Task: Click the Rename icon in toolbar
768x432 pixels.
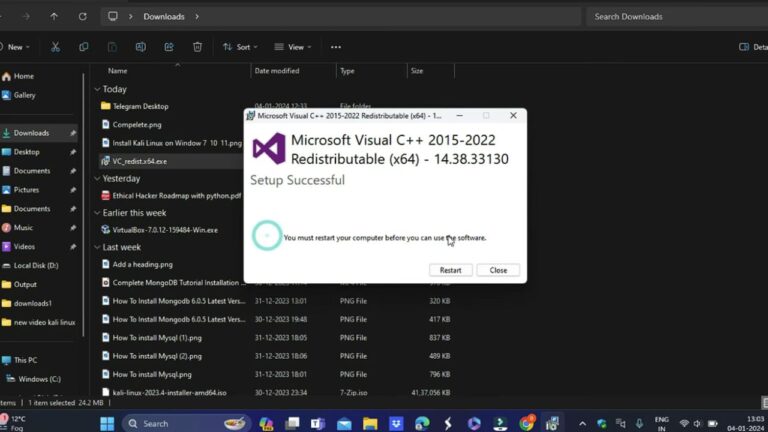Action: [141, 47]
